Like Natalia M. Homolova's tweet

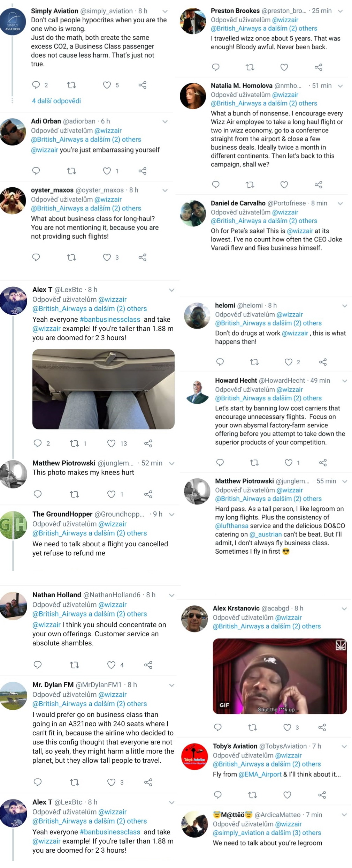pyautogui.click(x=284, y=185)
